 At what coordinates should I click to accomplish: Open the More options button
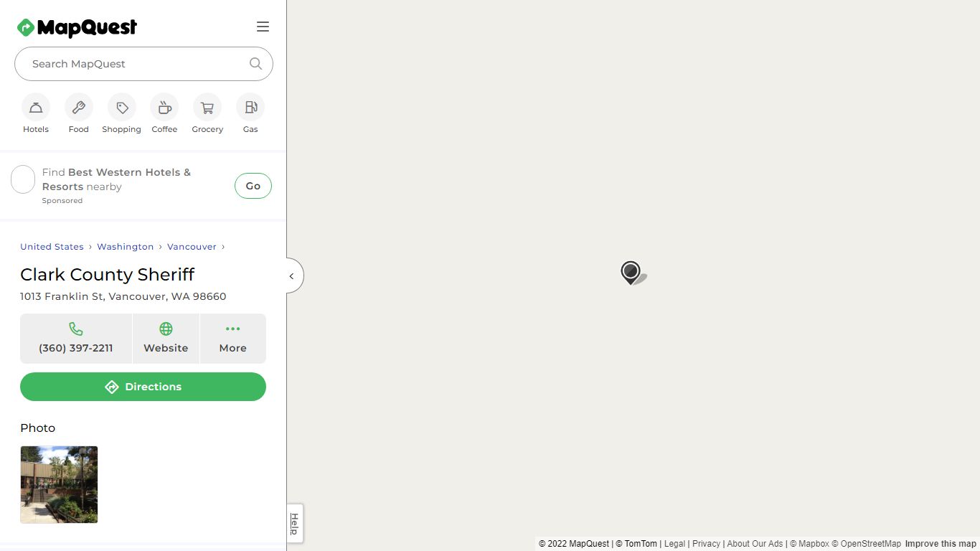pyautogui.click(x=233, y=339)
